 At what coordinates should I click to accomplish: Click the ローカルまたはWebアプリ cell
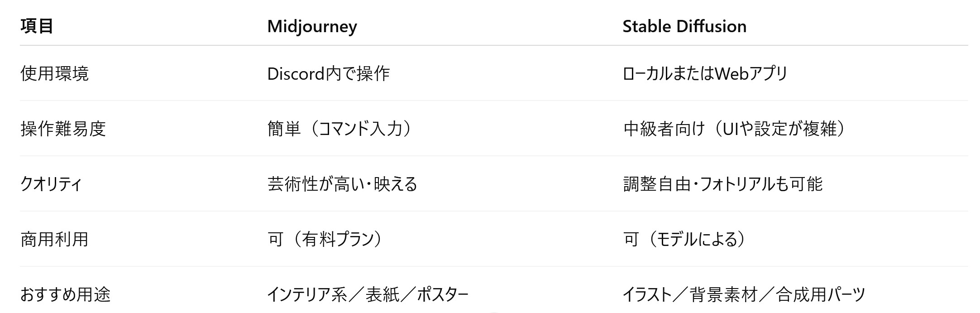(x=705, y=74)
